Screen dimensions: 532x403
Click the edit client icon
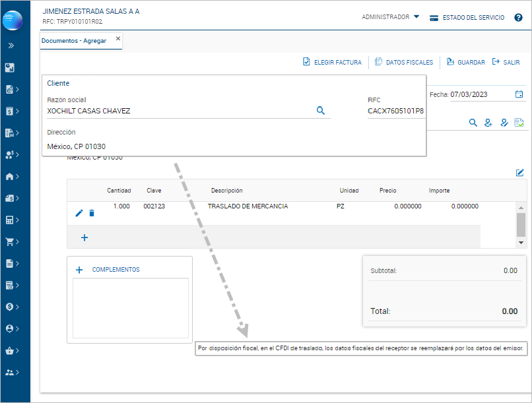504,123
